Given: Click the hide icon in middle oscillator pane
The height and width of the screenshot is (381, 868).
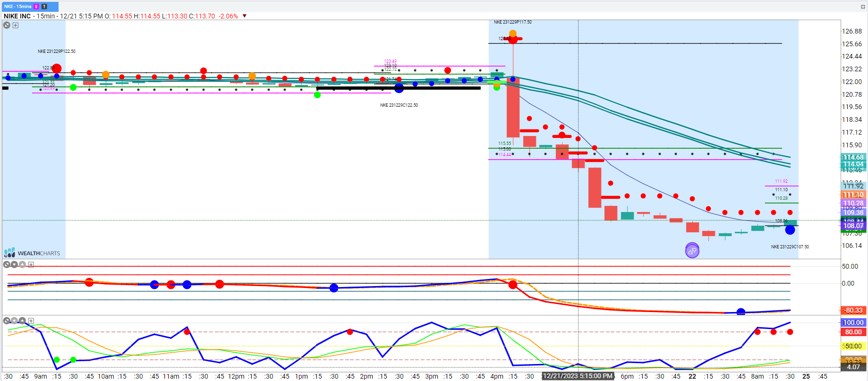Looking at the screenshot, I should click(x=7, y=264).
